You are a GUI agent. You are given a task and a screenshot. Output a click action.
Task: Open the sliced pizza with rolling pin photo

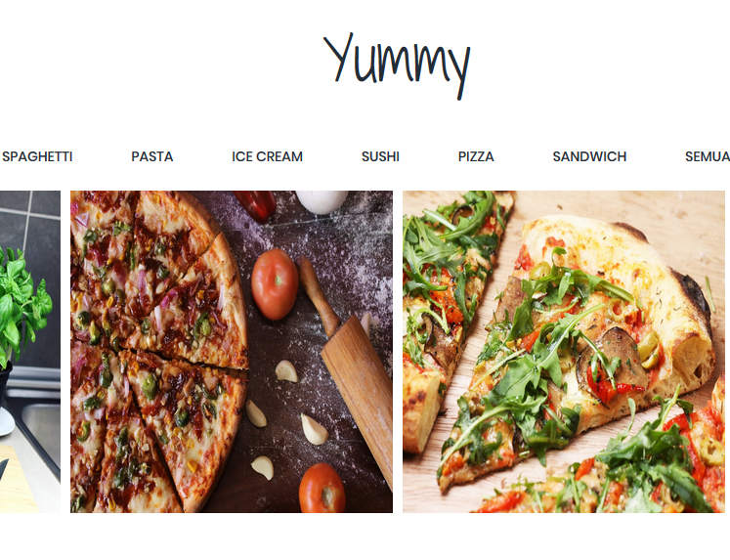232,352
